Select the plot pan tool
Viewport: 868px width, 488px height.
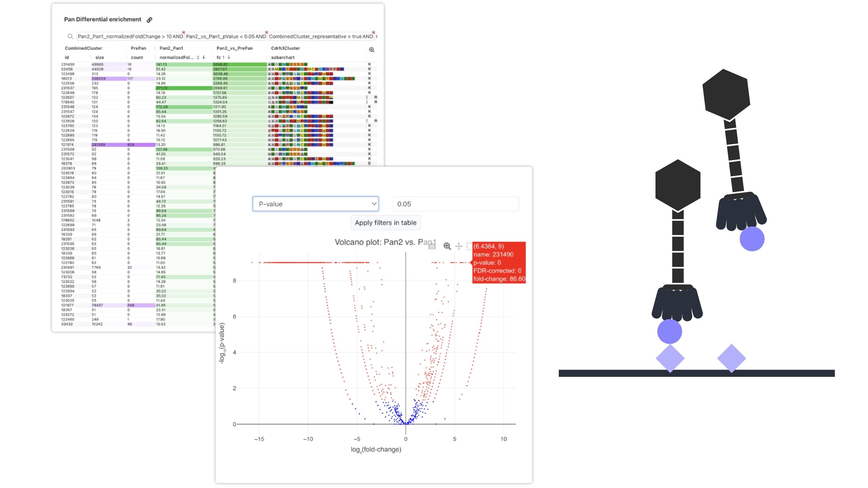tap(459, 246)
